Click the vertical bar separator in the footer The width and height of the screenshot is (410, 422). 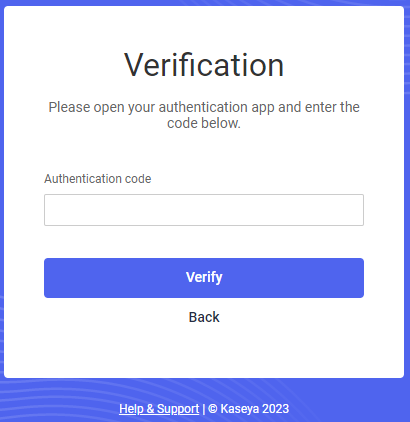(x=204, y=409)
